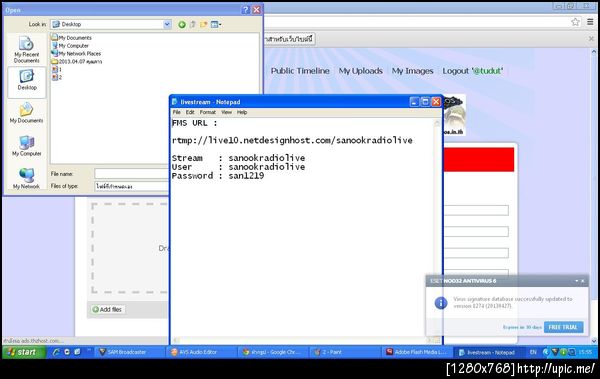The width and height of the screenshot is (600, 379).
Task: Switch to SAM Broadcaster taskbar button
Action: (x=130, y=352)
